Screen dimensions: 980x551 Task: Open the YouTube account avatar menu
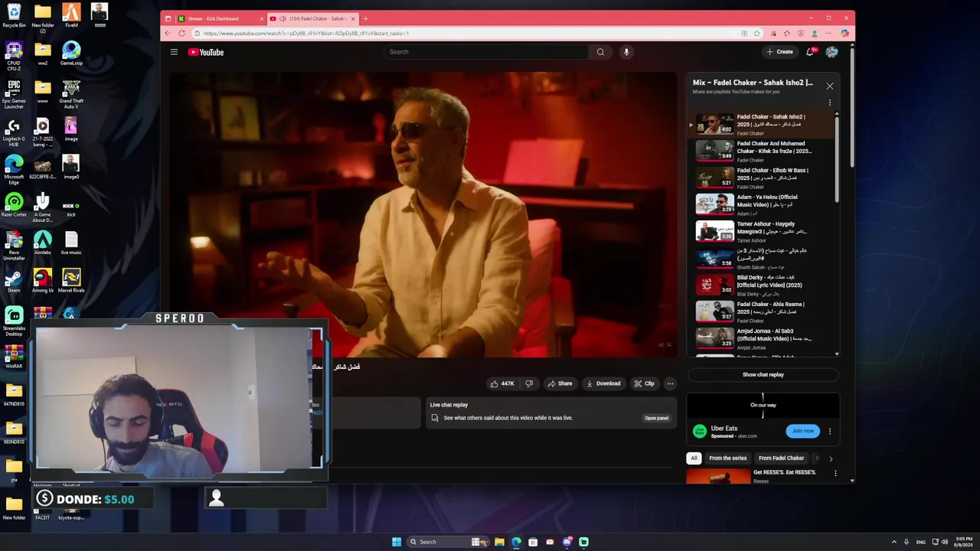831,52
